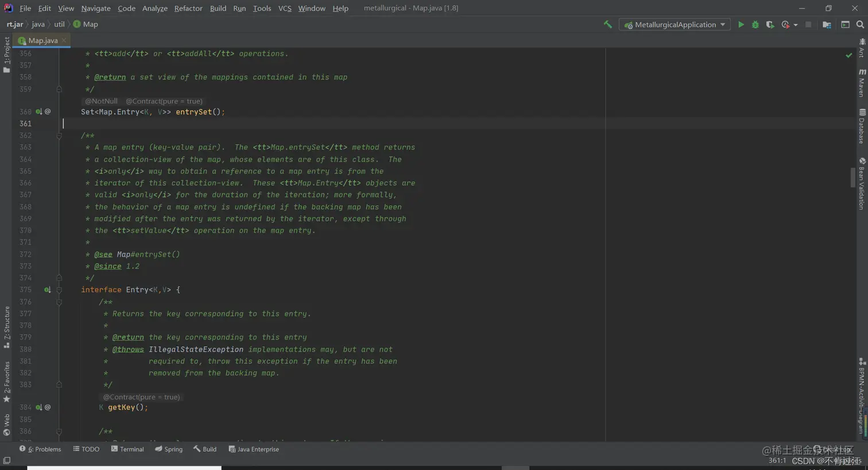
Task: Open the TODO tool window
Action: (x=86, y=449)
